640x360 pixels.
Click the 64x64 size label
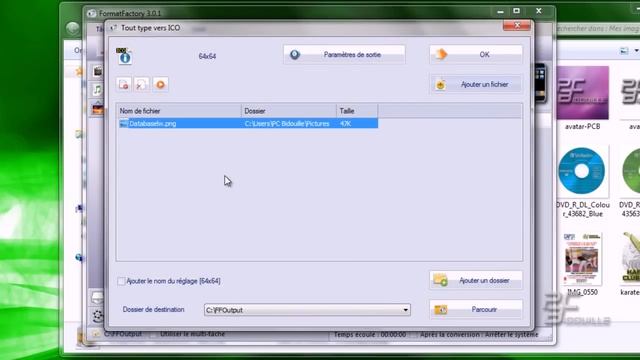[x=207, y=56]
